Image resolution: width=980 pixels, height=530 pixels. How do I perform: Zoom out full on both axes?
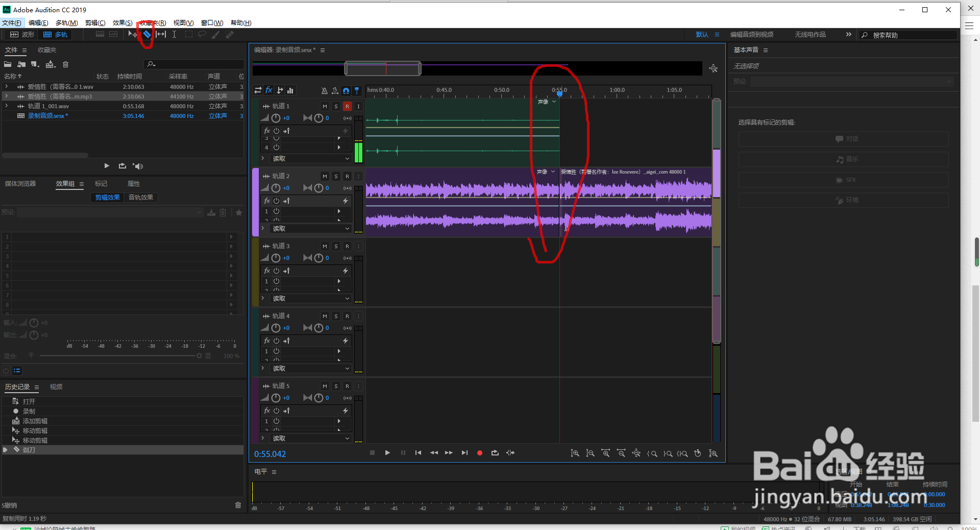tap(636, 453)
